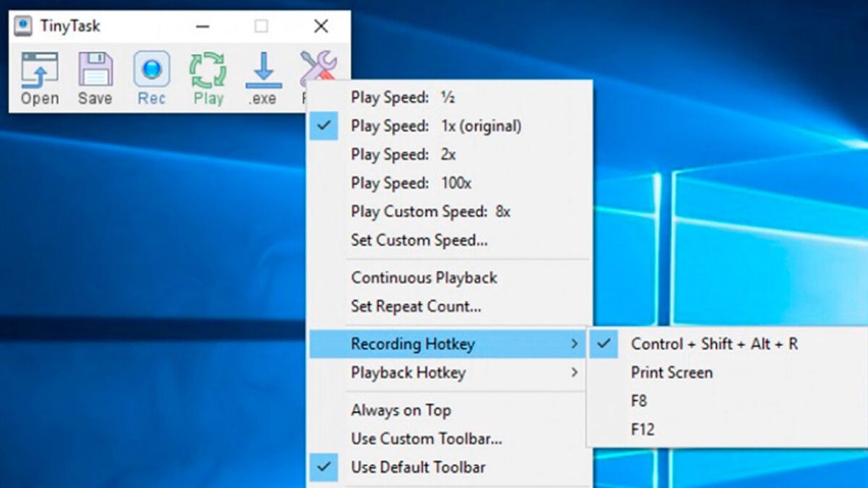868x488 pixels.
Task: Start recording with the Rec icon
Action: [152, 79]
